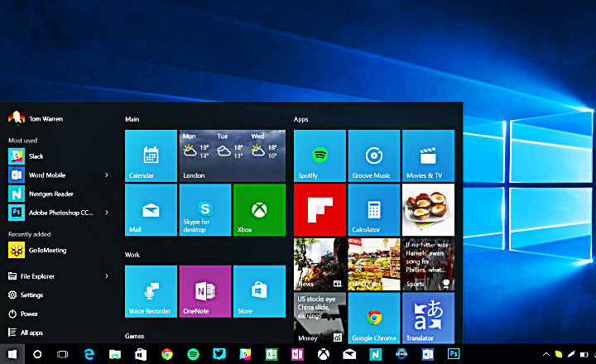Image resolution: width=596 pixels, height=364 pixels.
Task: Open the Google Chrome tile
Action: pyautogui.click(x=374, y=318)
